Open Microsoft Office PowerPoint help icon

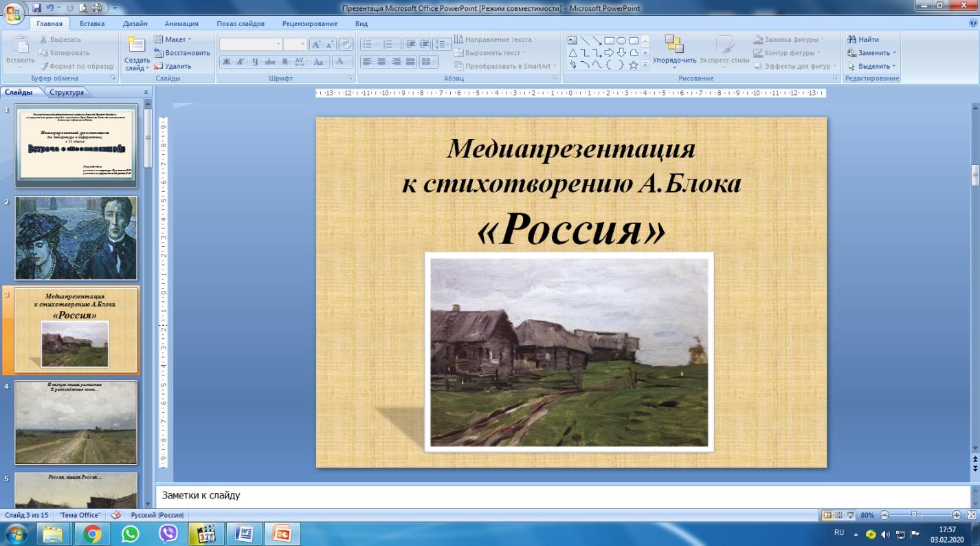coord(972,23)
